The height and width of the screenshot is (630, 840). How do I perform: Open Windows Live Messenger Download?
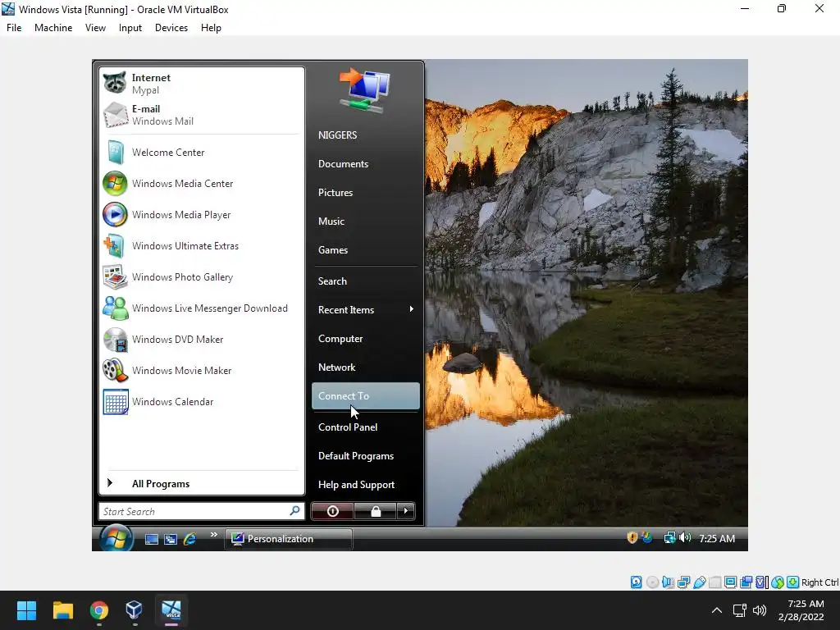point(202,308)
